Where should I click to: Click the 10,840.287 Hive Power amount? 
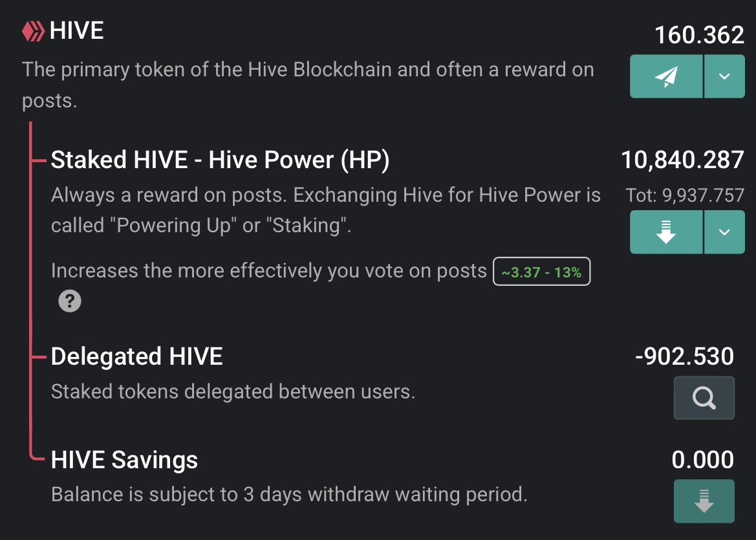tap(682, 160)
